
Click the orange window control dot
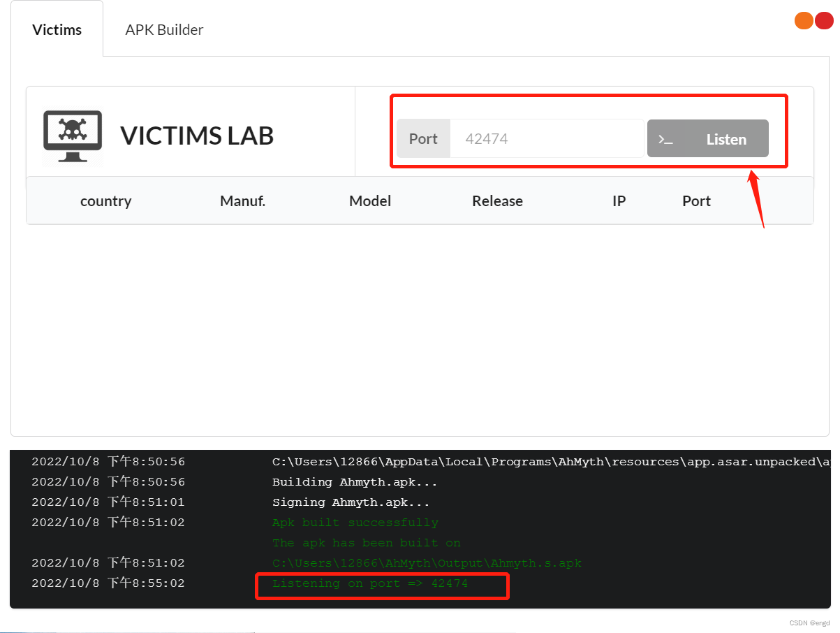point(804,20)
